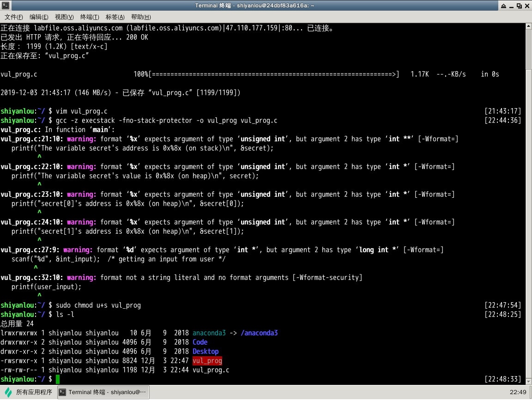Click the blue Desktop directory entry
The image size is (532, 414).
click(206, 352)
